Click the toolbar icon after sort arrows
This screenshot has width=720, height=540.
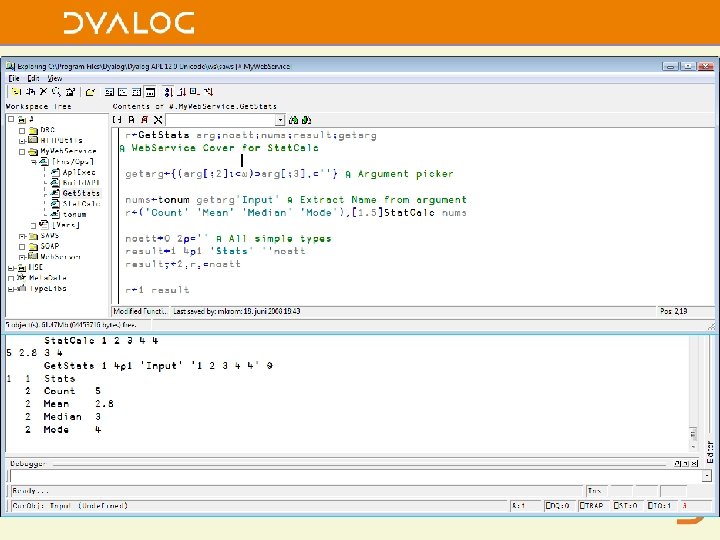coord(195,92)
